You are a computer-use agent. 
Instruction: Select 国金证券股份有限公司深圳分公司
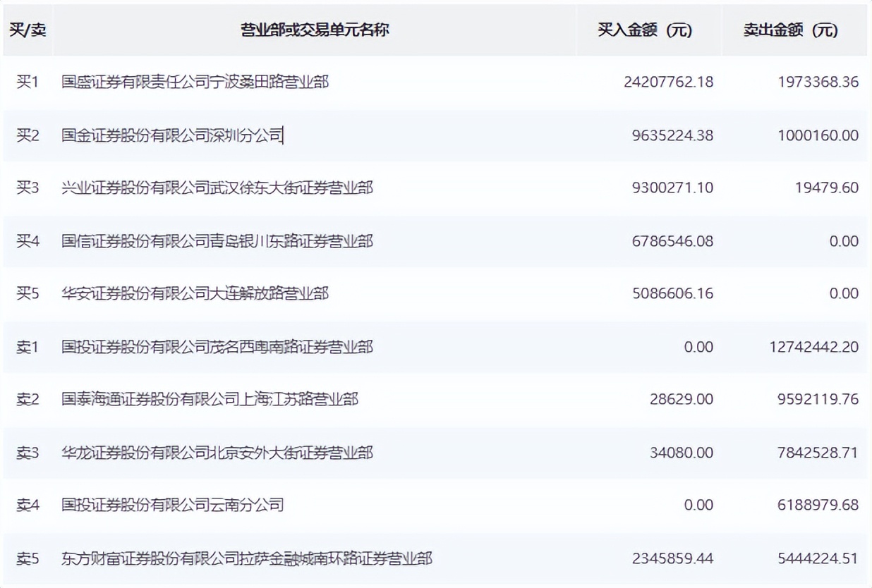click(172, 135)
